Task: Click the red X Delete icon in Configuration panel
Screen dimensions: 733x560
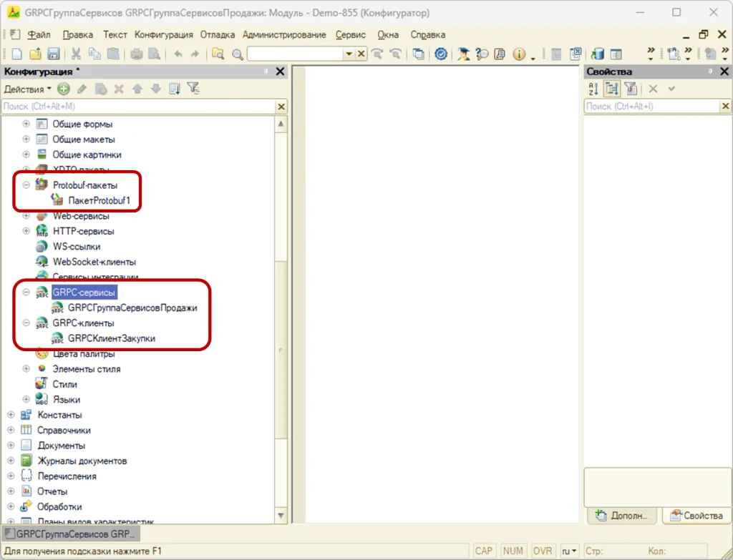Action: point(119,89)
